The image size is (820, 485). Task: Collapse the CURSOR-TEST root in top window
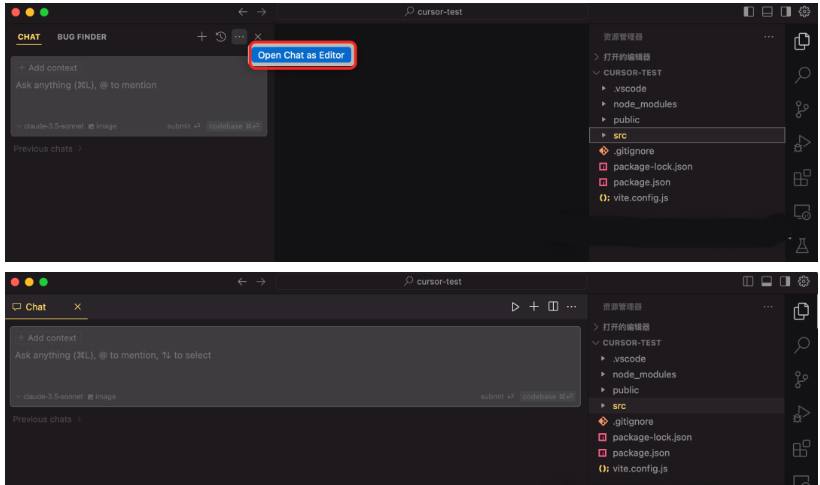630,73
